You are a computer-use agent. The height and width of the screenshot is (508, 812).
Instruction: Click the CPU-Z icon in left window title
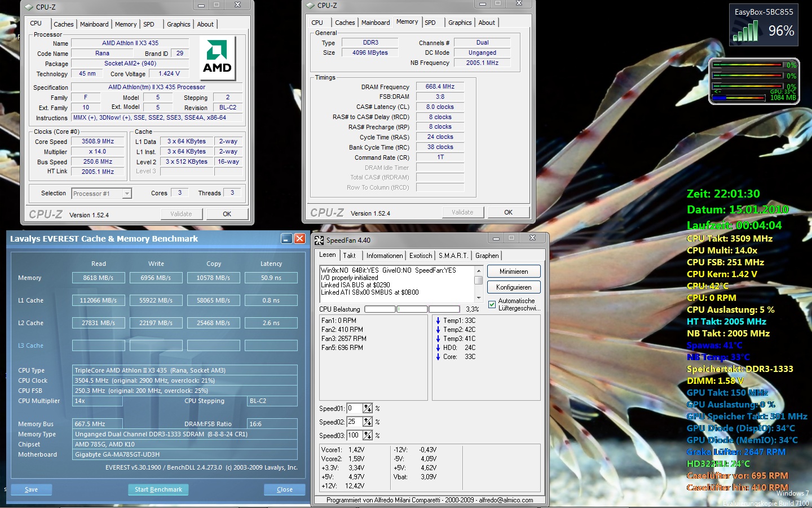[x=29, y=7]
